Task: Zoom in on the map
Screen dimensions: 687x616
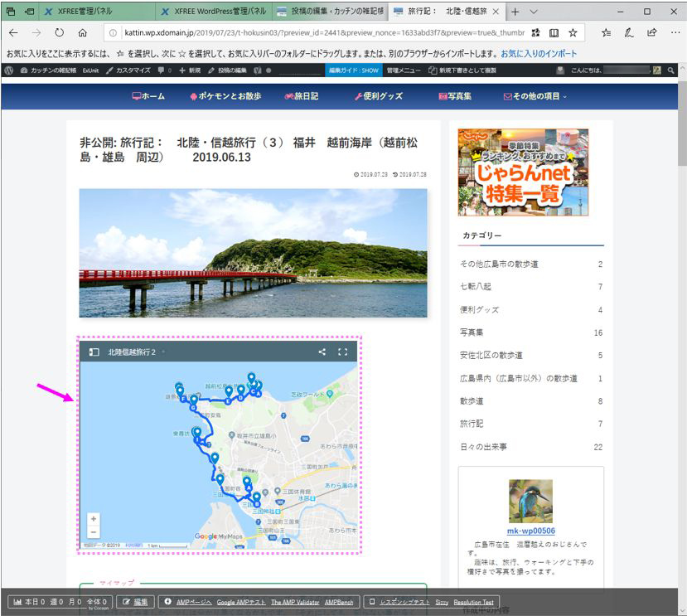Action: [94, 519]
